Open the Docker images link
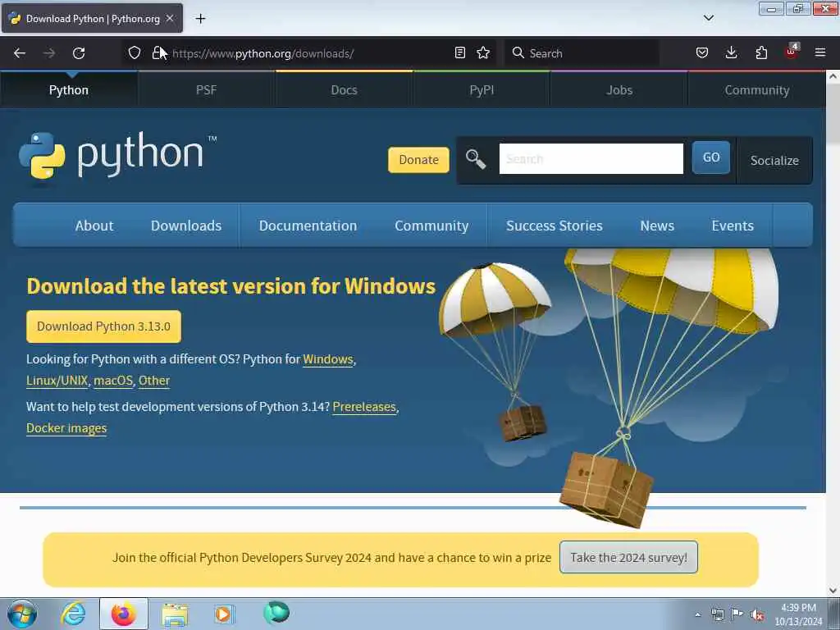The image size is (840, 630). (x=66, y=428)
